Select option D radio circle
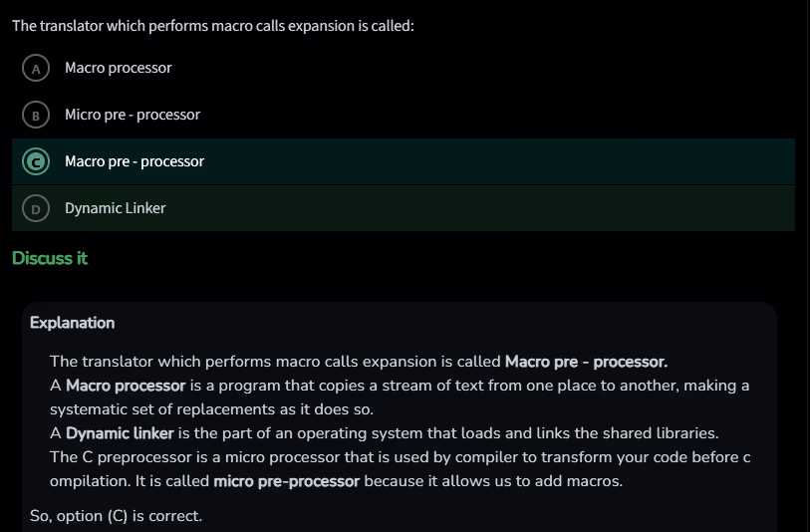Screen dimensions: 810x532 36,208
